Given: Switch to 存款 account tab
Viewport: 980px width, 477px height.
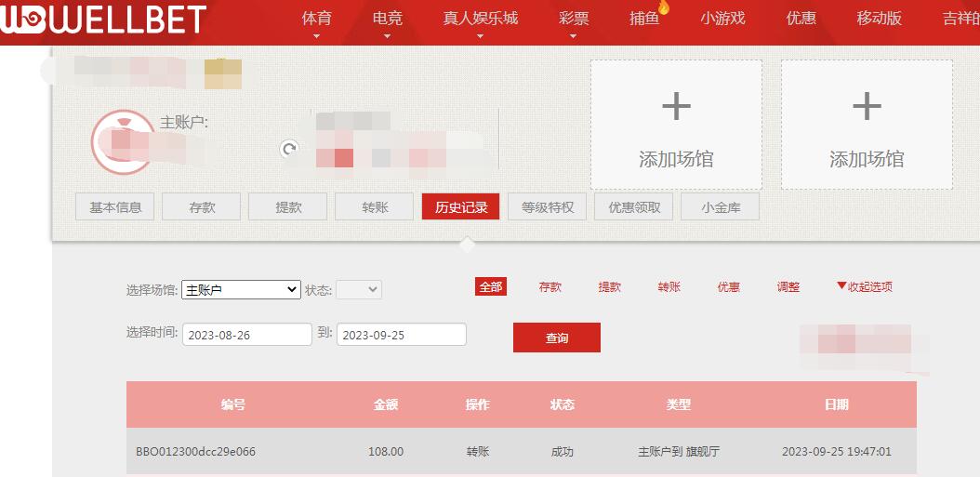Looking at the screenshot, I should tap(201, 207).
